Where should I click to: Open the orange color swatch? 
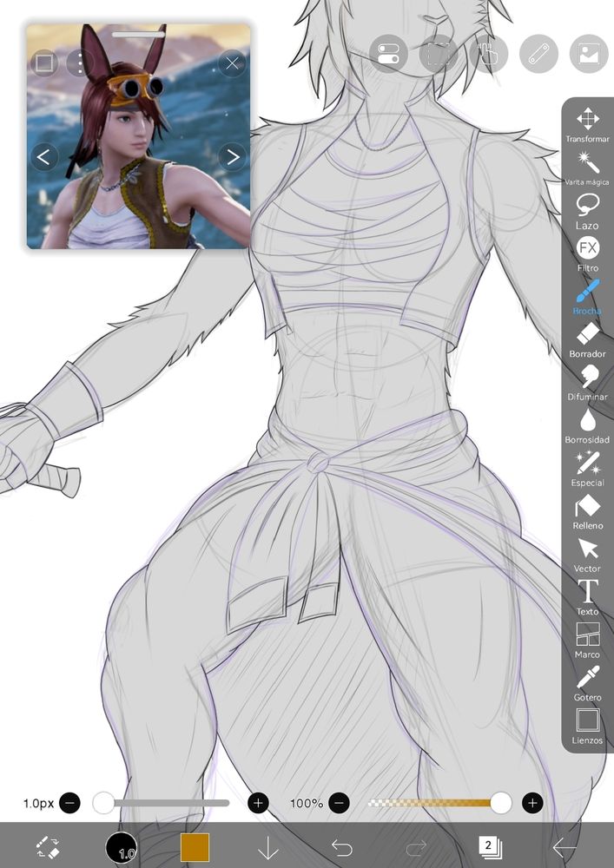pos(195,847)
